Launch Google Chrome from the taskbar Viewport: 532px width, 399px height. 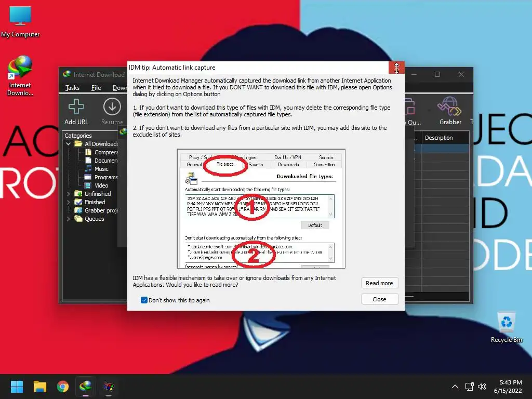63,387
